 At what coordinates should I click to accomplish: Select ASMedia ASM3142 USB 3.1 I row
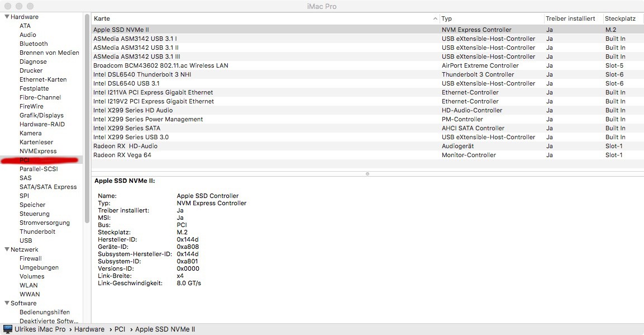(368, 39)
